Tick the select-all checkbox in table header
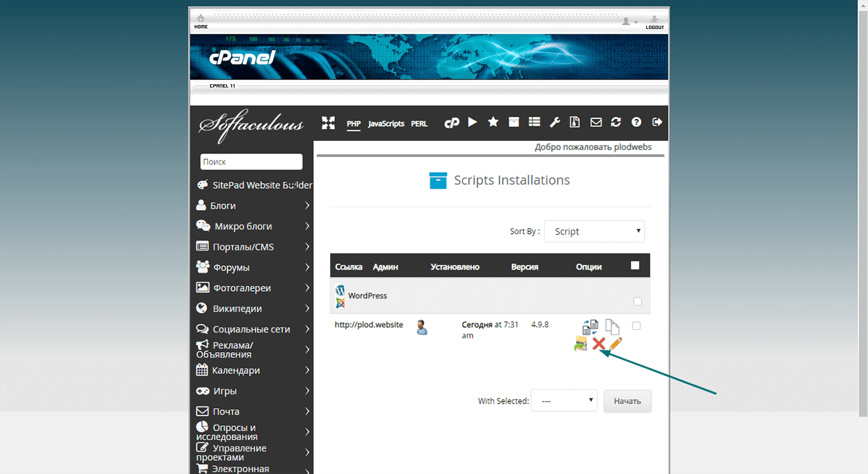 (x=635, y=265)
